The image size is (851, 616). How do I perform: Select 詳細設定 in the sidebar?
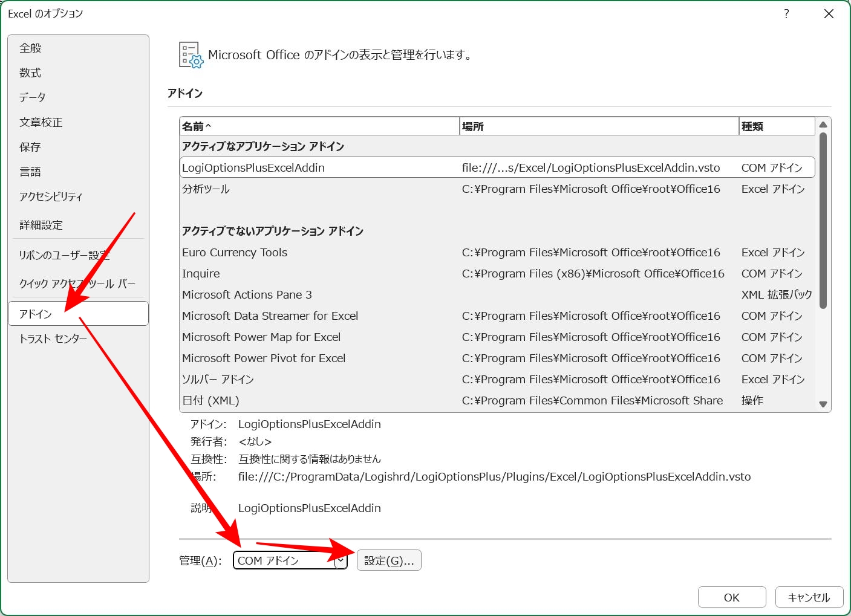click(78, 225)
